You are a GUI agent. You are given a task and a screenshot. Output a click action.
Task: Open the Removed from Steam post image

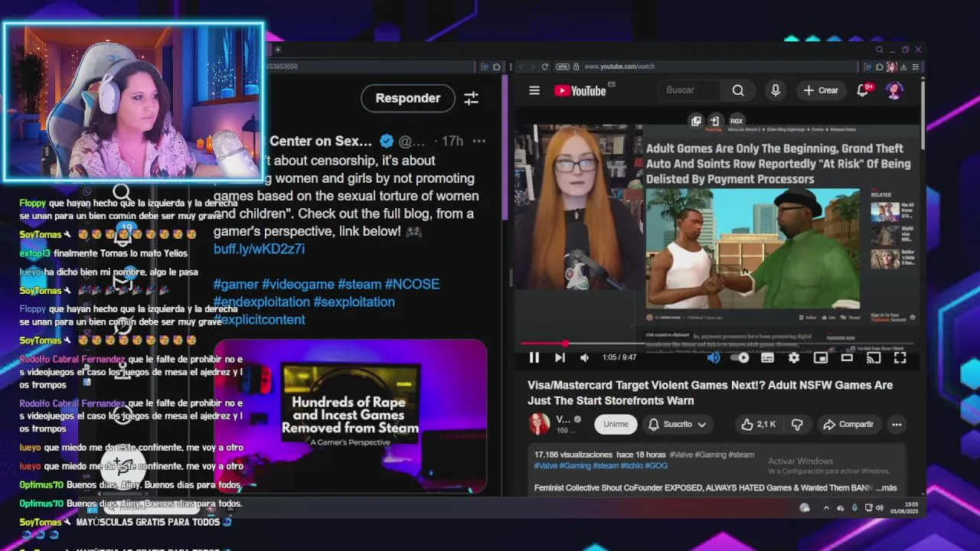pyautogui.click(x=350, y=417)
